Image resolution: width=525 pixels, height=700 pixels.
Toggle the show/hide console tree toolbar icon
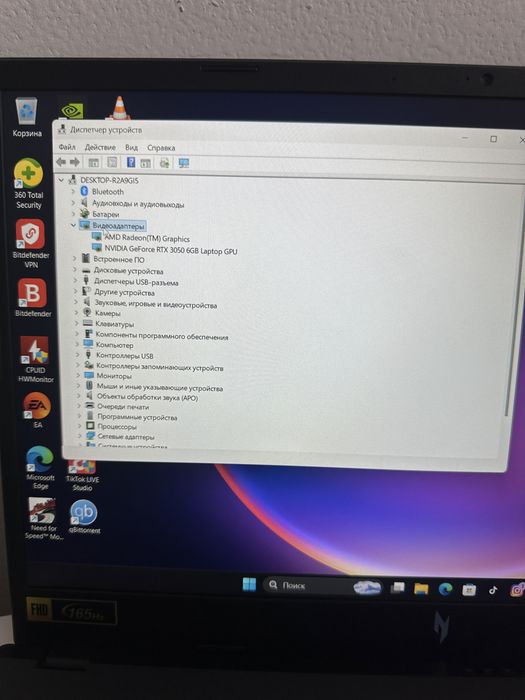(93, 162)
